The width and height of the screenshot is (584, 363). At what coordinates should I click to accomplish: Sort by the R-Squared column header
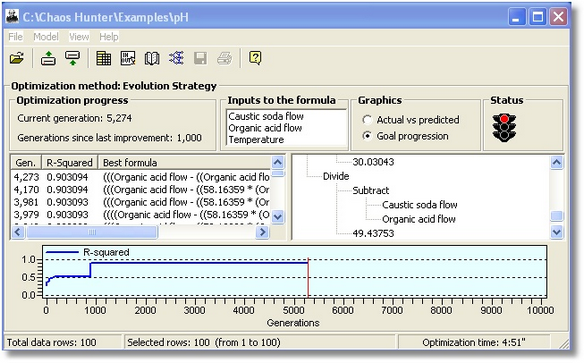pyautogui.click(x=69, y=163)
